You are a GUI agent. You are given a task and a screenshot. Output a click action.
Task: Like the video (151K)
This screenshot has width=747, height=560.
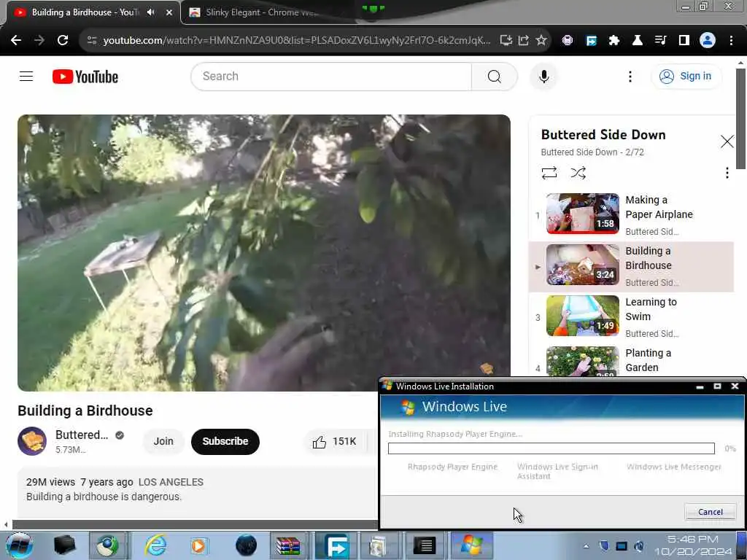point(334,442)
